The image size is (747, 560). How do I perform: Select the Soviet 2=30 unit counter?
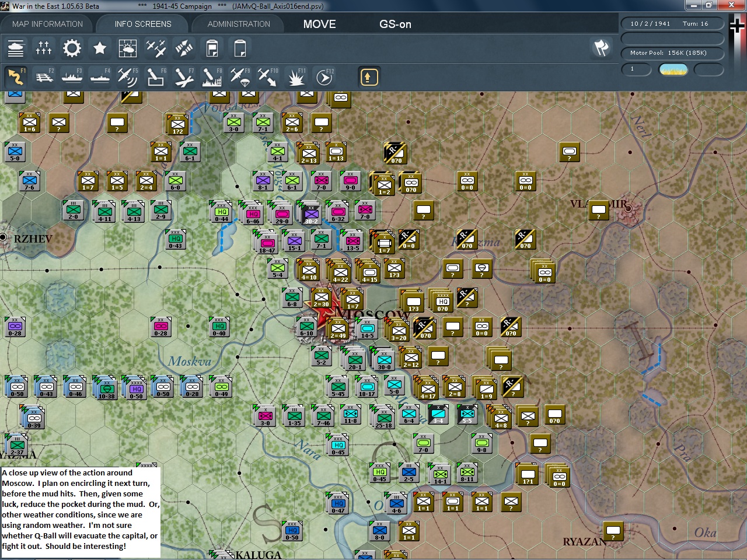(321, 297)
